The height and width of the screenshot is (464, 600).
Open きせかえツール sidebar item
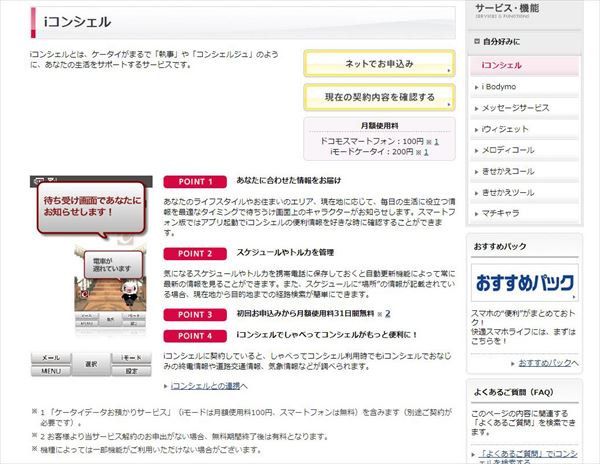click(x=524, y=192)
